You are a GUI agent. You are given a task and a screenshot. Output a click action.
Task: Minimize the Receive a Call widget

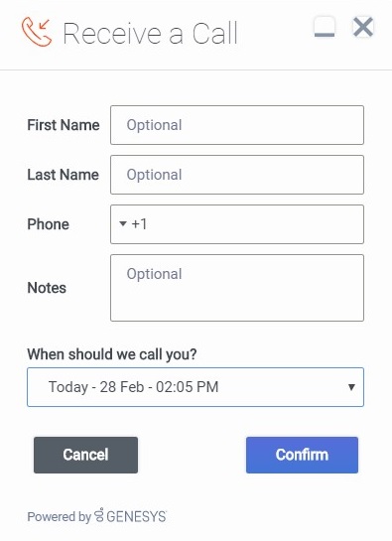click(325, 27)
